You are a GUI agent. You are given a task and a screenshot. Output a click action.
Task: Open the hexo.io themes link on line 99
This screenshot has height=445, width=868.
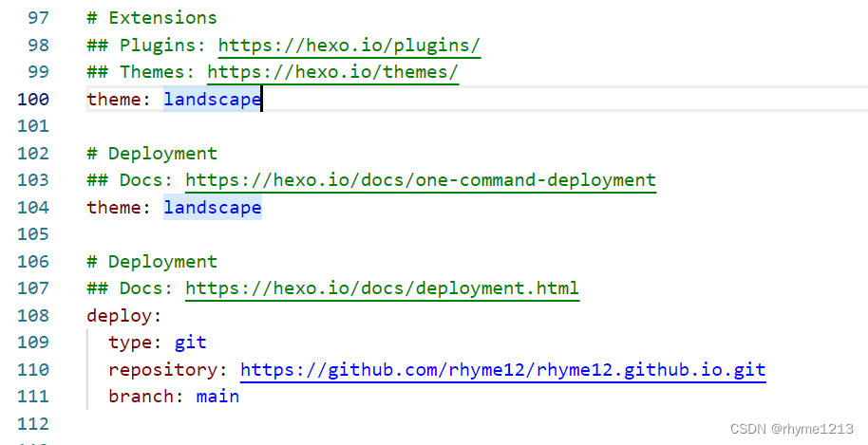point(333,72)
